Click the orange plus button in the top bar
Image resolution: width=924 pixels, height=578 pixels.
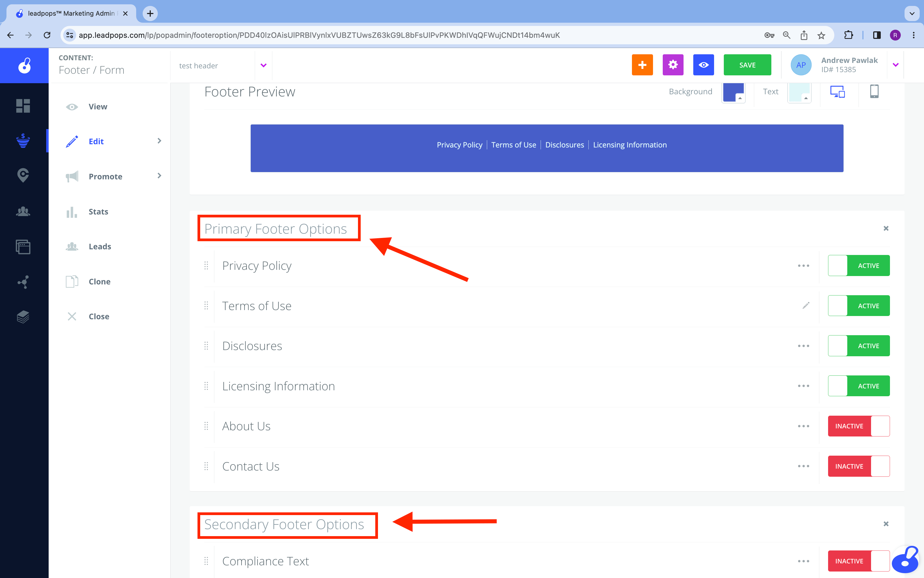(x=642, y=65)
